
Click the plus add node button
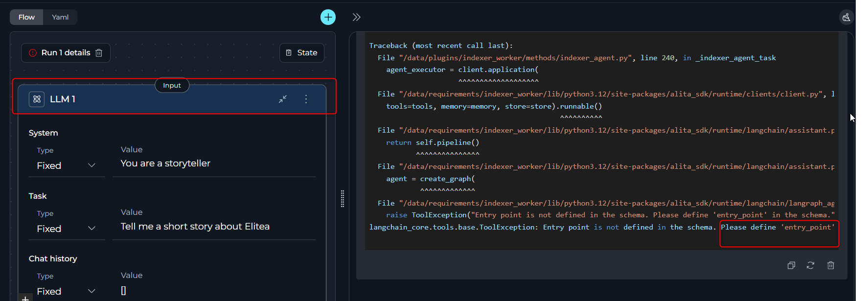pyautogui.click(x=328, y=17)
